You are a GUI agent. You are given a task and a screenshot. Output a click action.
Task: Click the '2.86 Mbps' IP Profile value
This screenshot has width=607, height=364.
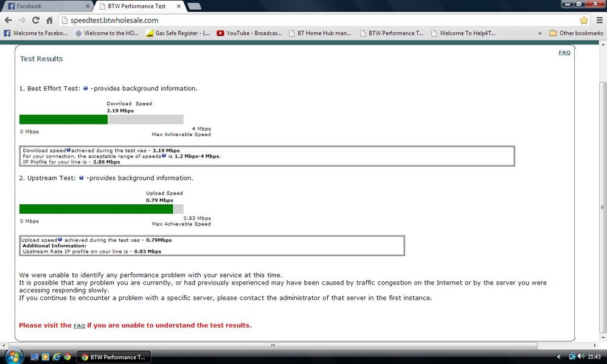(x=106, y=162)
